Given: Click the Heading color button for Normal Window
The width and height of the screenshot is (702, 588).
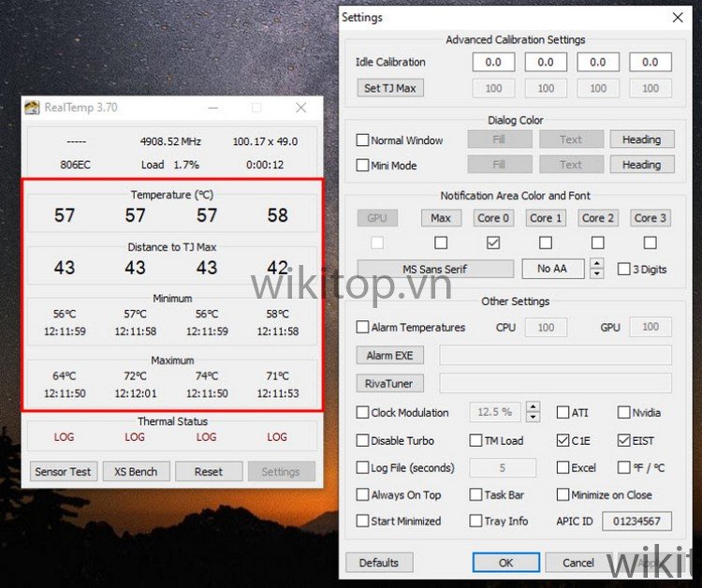Looking at the screenshot, I should pos(641,140).
